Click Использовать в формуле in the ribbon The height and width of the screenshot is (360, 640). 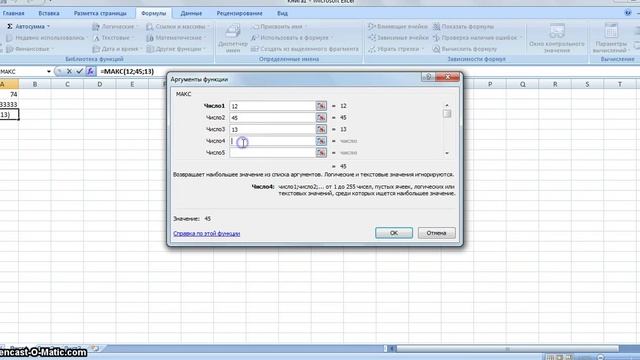291,38
